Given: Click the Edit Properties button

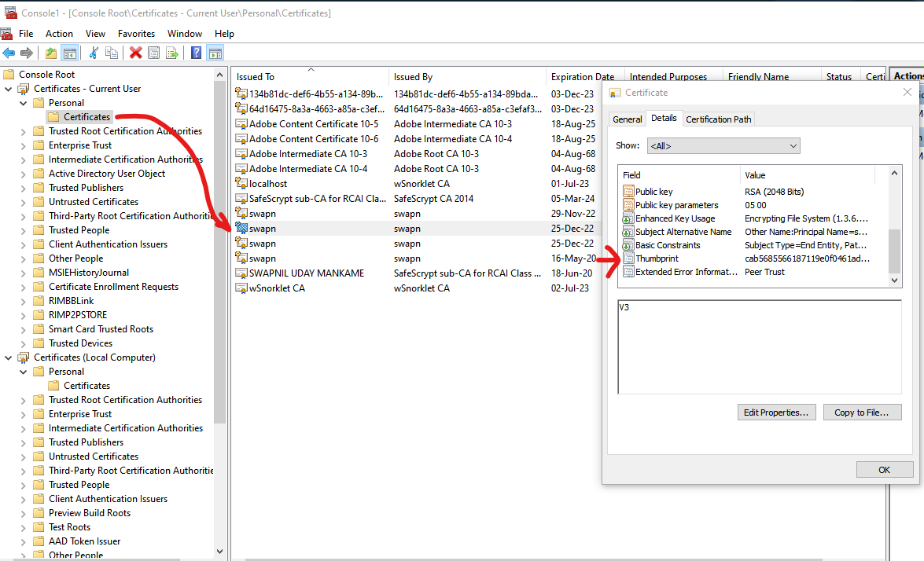Looking at the screenshot, I should click(776, 412).
